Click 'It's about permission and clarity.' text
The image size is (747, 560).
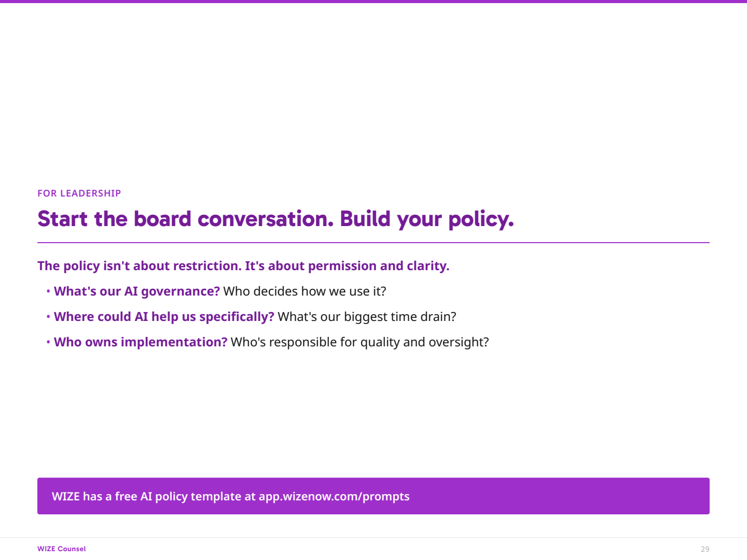click(x=347, y=266)
